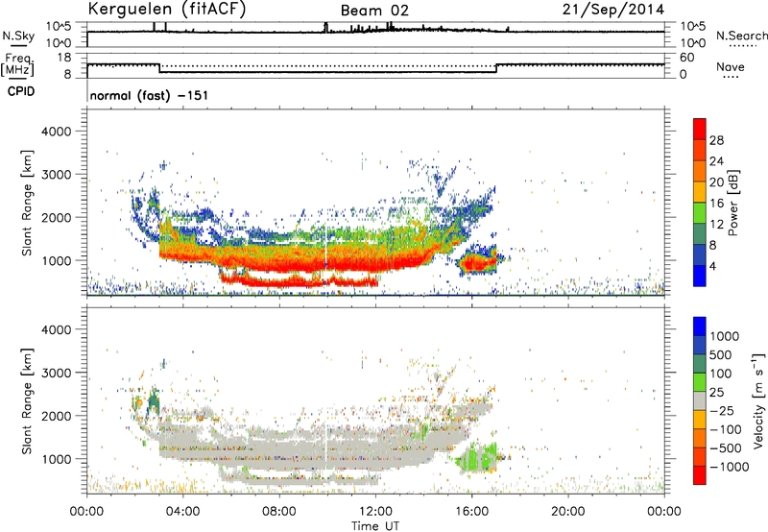The width and height of the screenshot is (768, 532).
Task: Click the 'Nave' legend label
Action: pyautogui.click(x=730, y=66)
